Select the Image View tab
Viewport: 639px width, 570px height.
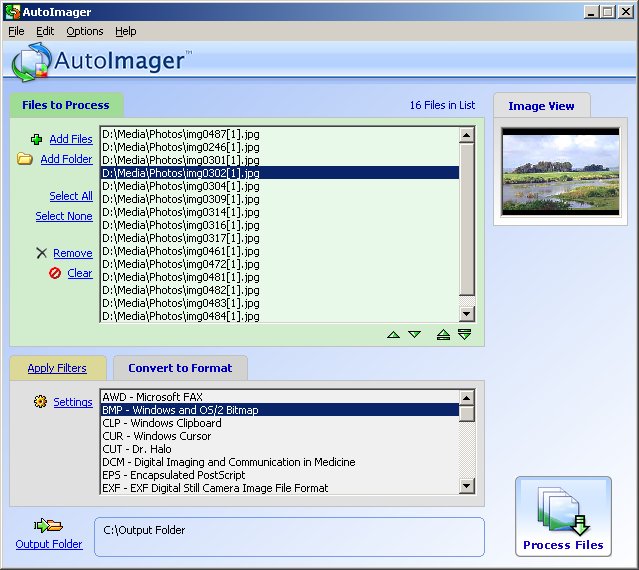pos(541,106)
